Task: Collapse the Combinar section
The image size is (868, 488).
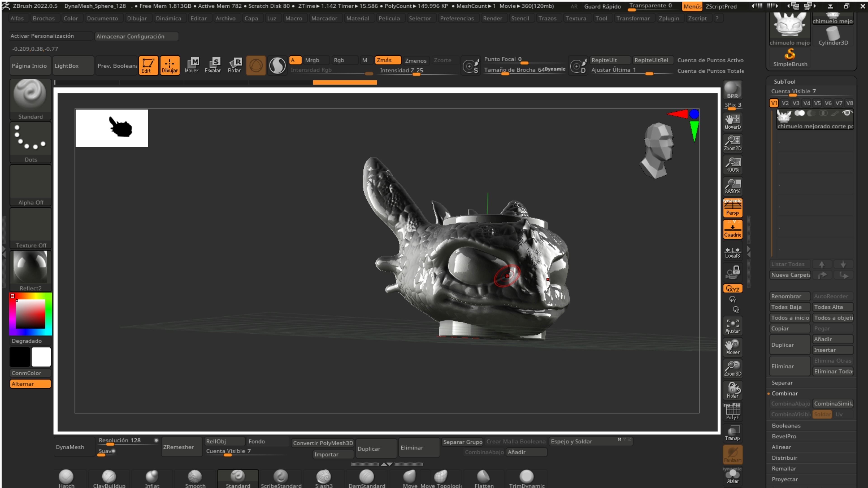Action: (784, 393)
